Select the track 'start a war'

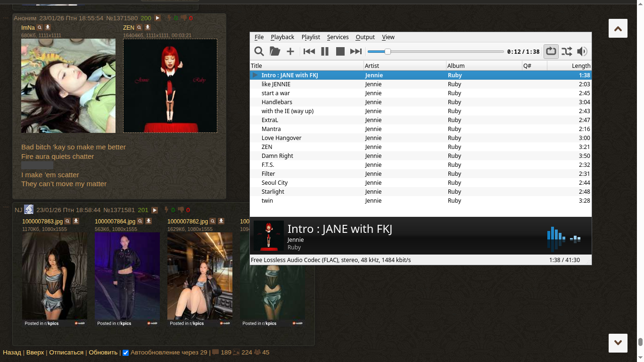(421, 93)
